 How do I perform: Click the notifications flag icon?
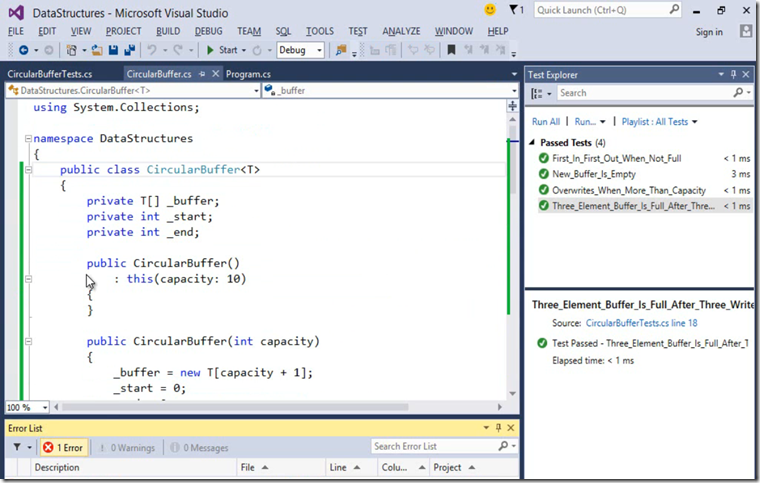(513, 10)
